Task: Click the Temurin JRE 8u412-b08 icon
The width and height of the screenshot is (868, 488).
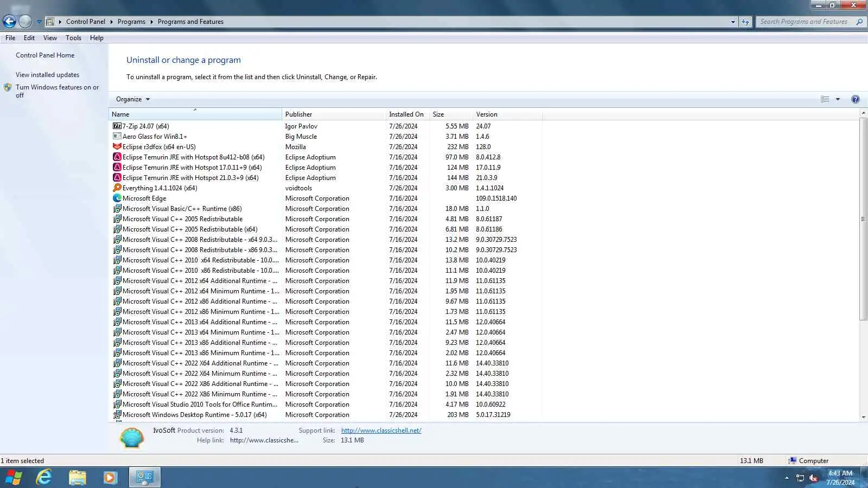Action: click(117, 157)
